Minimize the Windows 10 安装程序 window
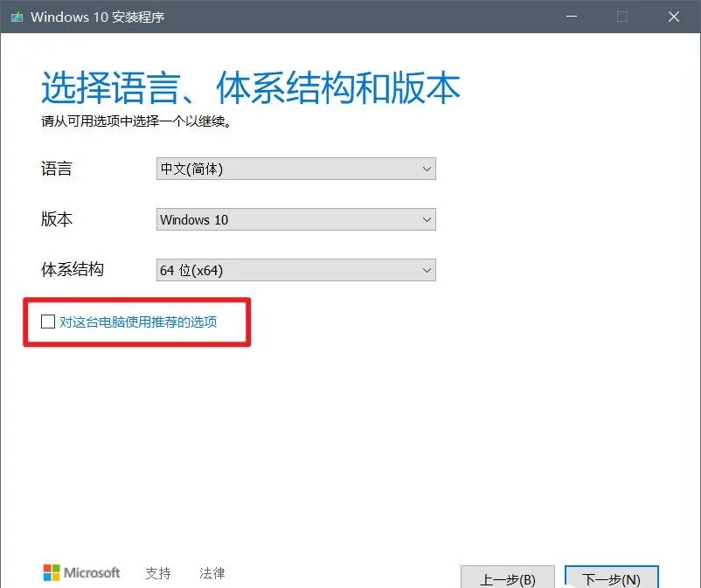Image resolution: width=701 pixels, height=588 pixels. pyautogui.click(x=571, y=17)
